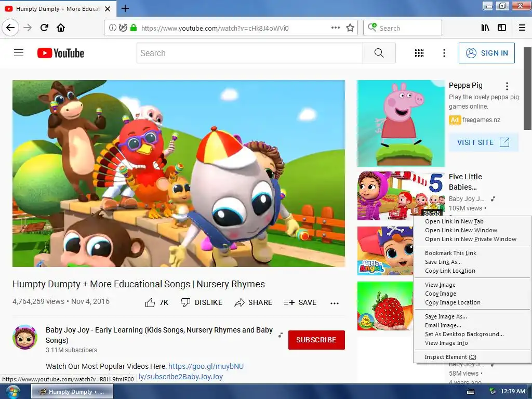Click the red SUBSCRIBE button
This screenshot has height=399, width=532.
(x=316, y=340)
